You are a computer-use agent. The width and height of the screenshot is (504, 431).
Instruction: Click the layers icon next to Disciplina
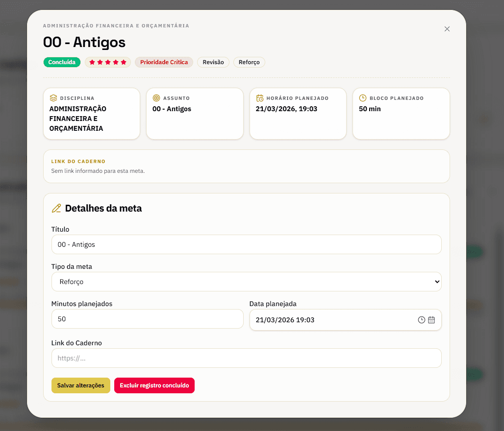pyautogui.click(x=53, y=98)
